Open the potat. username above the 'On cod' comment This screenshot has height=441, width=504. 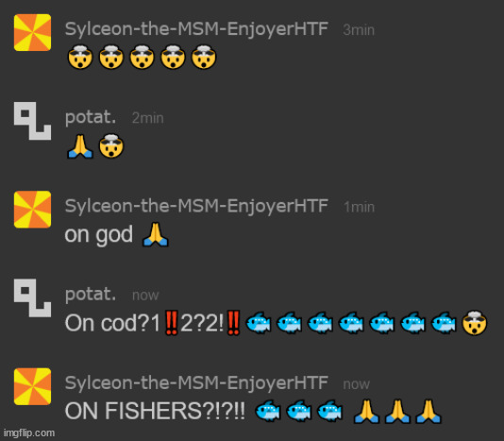coord(91,295)
